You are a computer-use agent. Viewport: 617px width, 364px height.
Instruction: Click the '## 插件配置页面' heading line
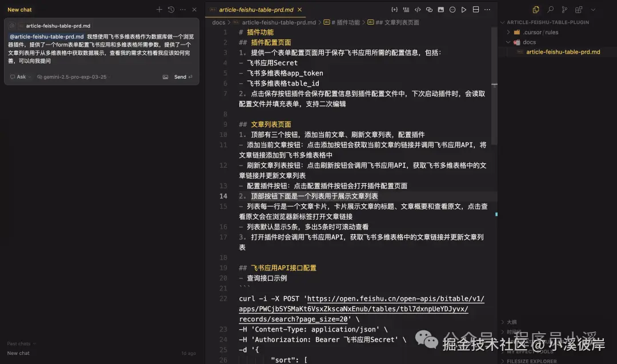click(265, 42)
